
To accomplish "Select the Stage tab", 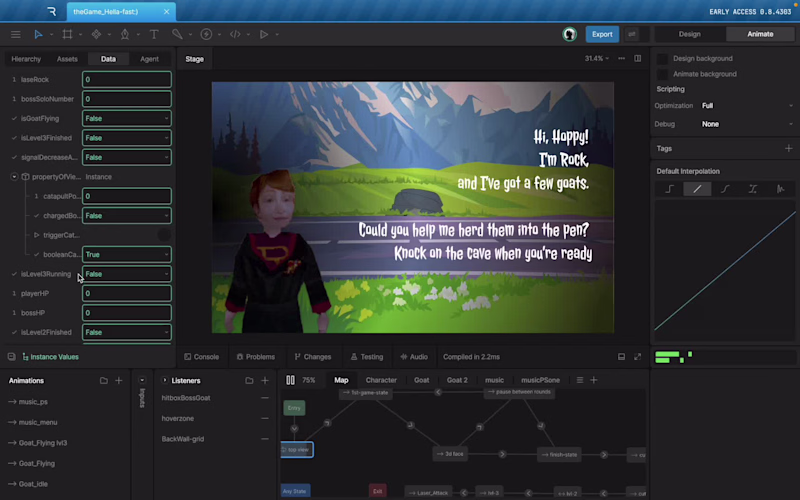I will pos(194,59).
